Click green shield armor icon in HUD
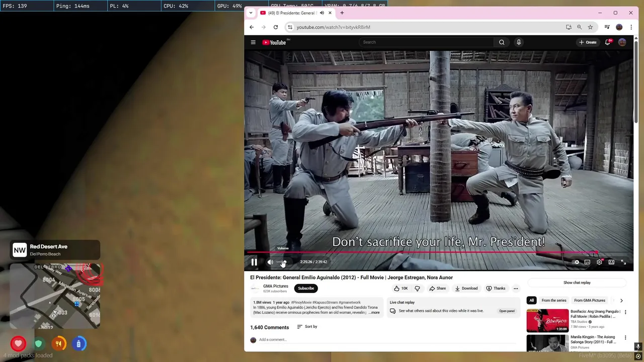644x362 pixels. pyautogui.click(x=38, y=344)
